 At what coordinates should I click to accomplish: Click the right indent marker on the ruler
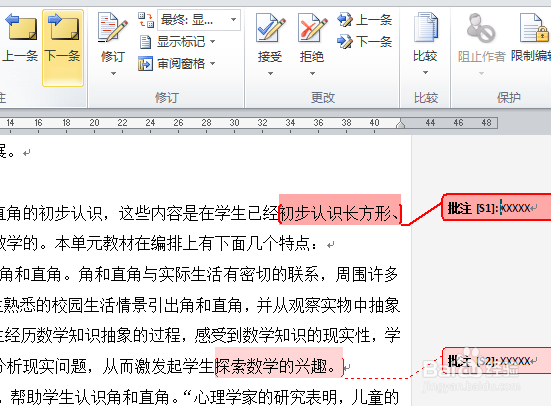coord(400,124)
